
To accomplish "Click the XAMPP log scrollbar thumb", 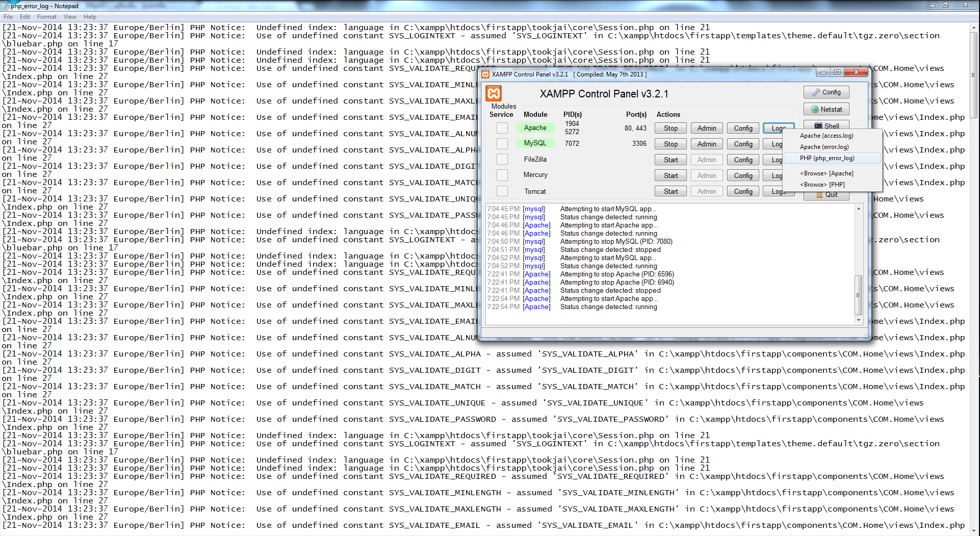I will [859, 295].
